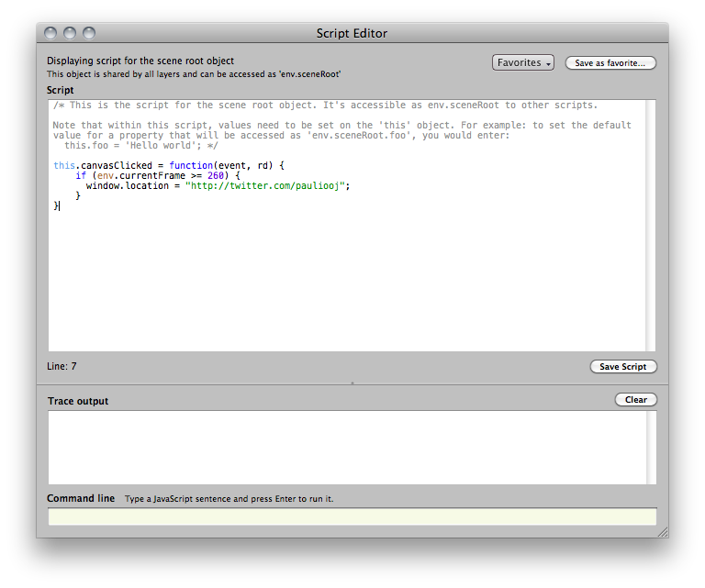Click the minimize window button
Image resolution: width=705 pixels, height=588 pixels.
[70, 33]
